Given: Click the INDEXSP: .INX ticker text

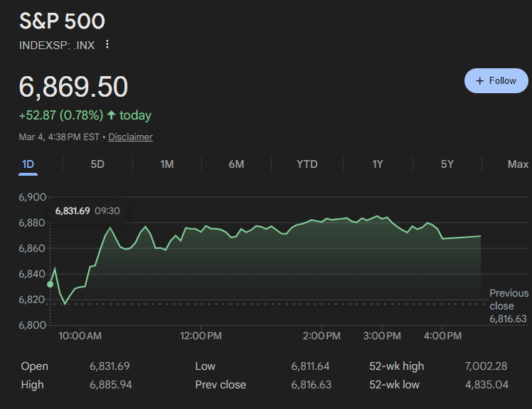Looking at the screenshot, I should click(x=57, y=45).
